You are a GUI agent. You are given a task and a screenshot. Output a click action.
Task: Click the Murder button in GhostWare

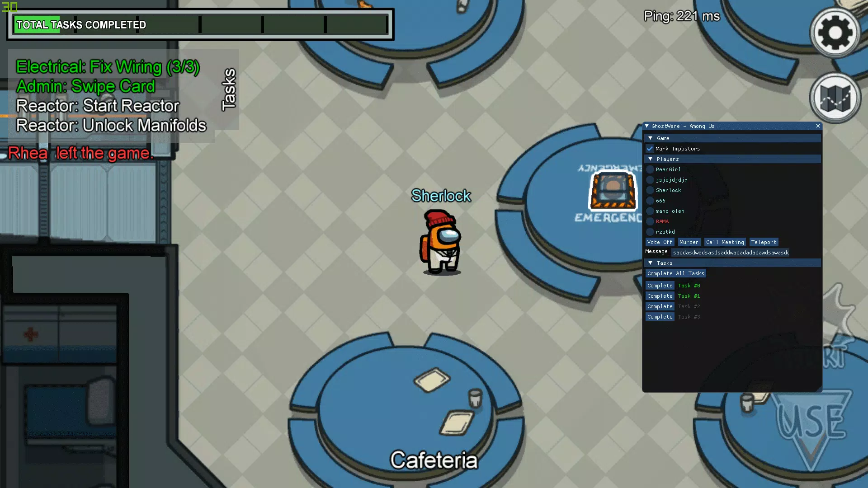tap(689, 242)
